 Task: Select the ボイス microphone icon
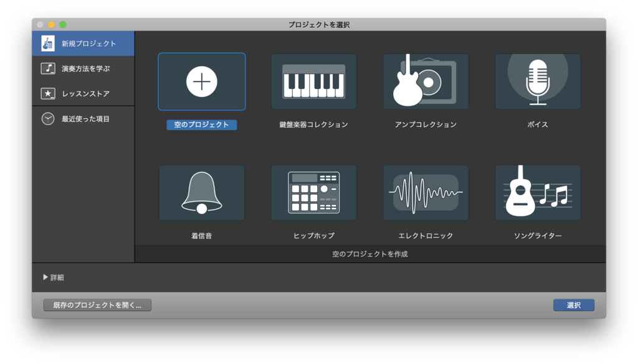tap(538, 82)
